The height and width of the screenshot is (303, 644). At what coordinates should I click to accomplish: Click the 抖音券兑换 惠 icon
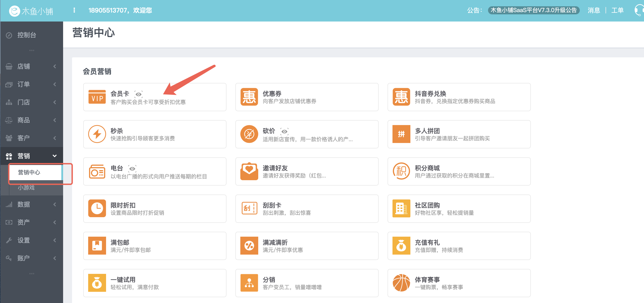pyautogui.click(x=401, y=97)
